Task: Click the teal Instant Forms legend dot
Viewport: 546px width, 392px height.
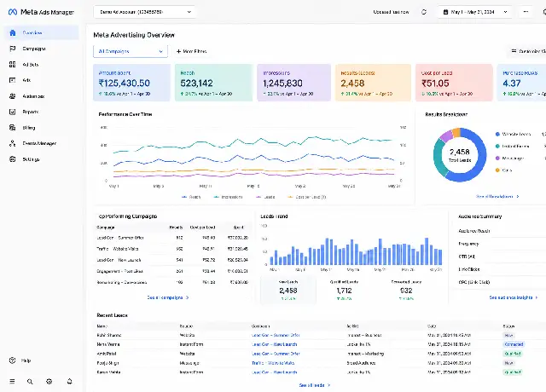Action: pyautogui.click(x=497, y=146)
